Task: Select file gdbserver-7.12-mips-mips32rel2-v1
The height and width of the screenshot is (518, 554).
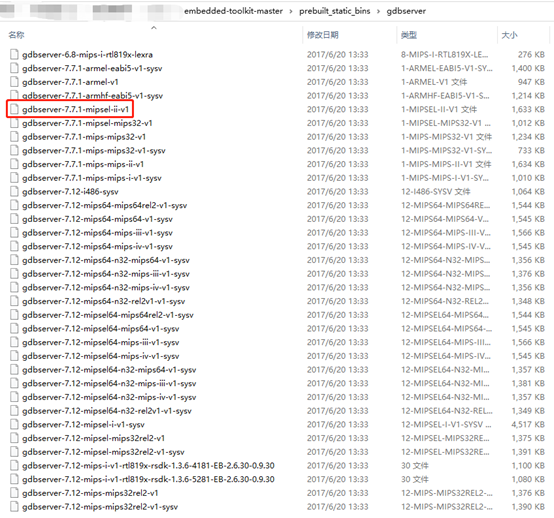Action: 90,493
